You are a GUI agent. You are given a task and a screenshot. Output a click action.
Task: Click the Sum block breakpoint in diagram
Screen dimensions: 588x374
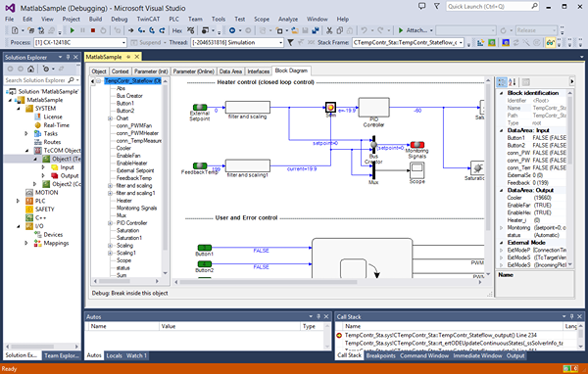(330, 108)
